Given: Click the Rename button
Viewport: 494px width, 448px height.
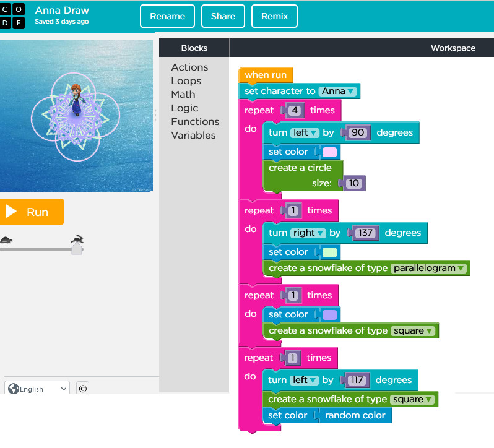Looking at the screenshot, I should pos(167,16).
